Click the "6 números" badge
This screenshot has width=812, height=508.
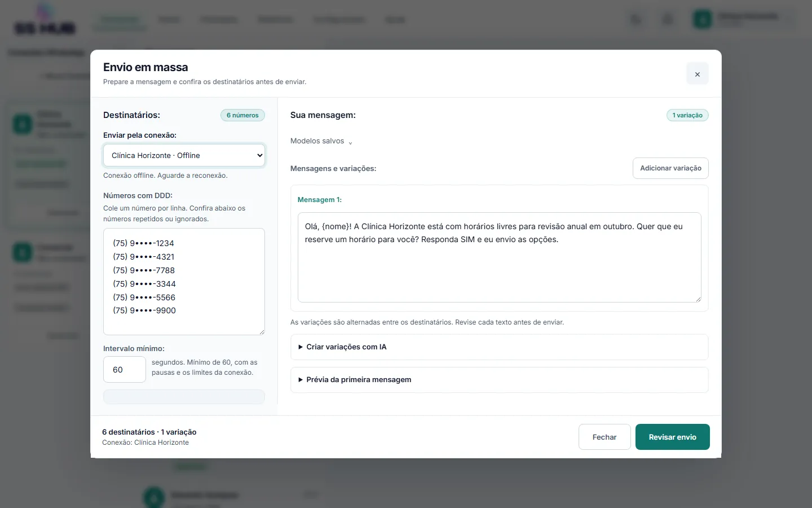242,115
